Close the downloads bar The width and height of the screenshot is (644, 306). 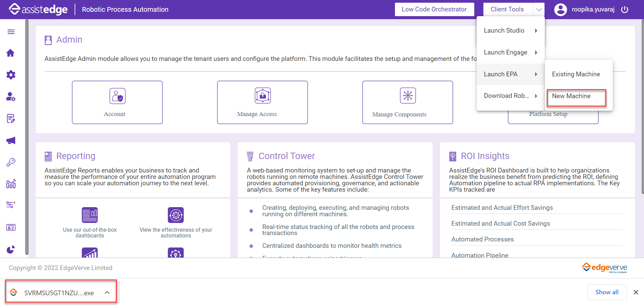636,292
